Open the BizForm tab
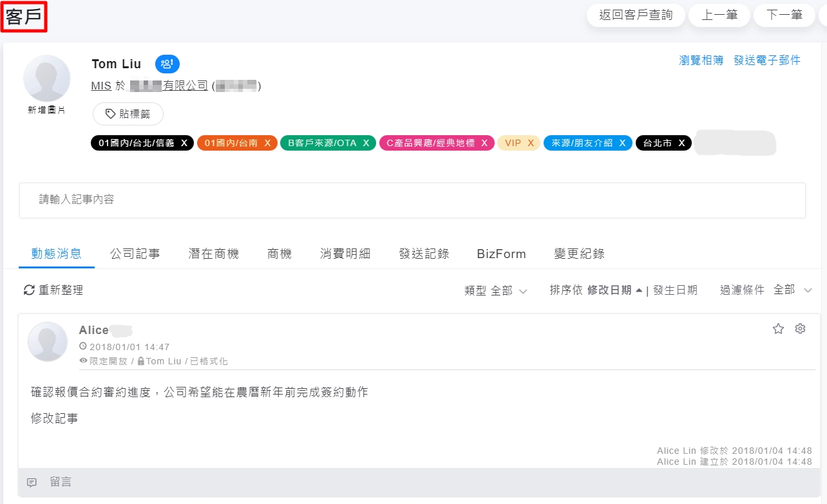 pyautogui.click(x=501, y=254)
